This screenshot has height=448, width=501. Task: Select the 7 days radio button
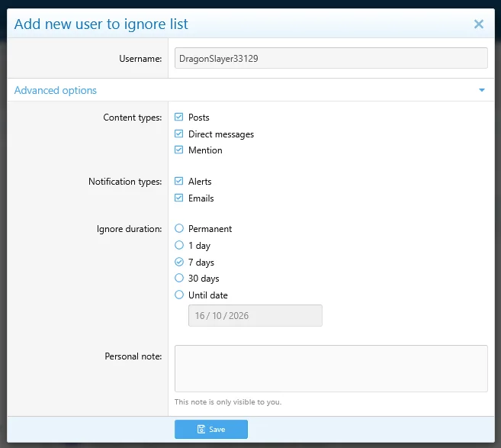[179, 262]
